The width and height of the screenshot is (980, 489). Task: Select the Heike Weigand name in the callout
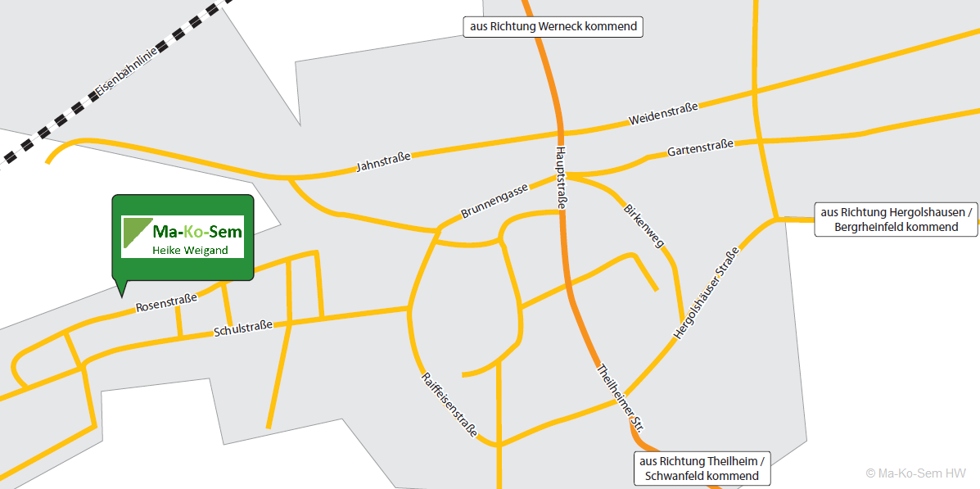point(190,250)
